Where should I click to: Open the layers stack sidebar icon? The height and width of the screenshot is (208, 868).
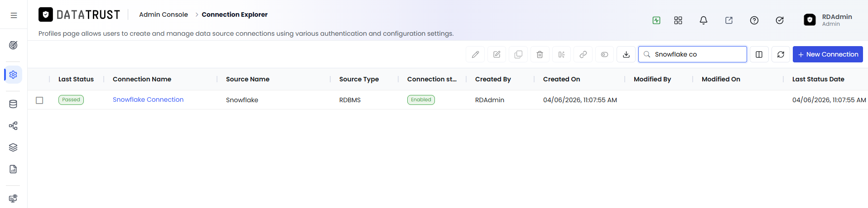point(13,147)
